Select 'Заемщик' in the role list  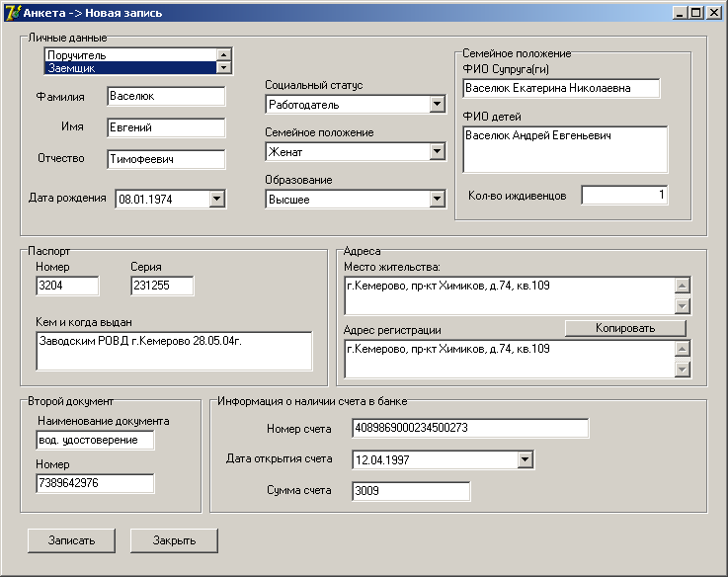tap(131, 68)
